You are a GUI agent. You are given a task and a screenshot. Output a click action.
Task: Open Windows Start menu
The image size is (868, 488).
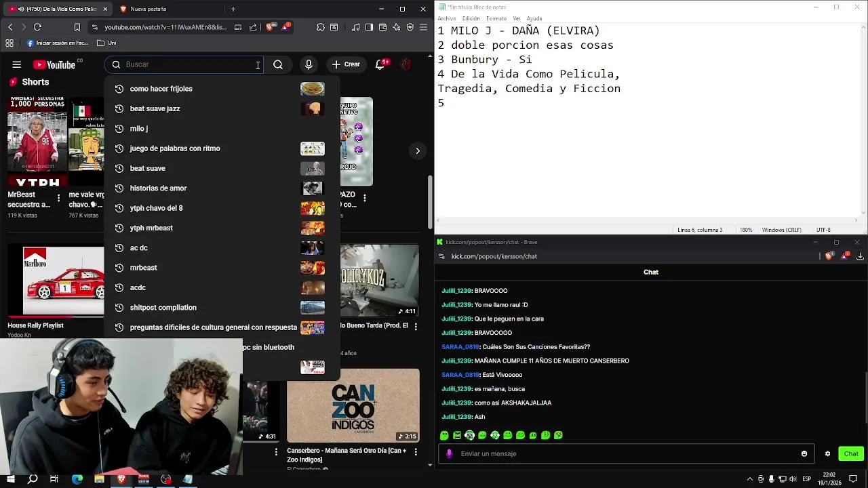pyautogui.click(x=11, y=479)
